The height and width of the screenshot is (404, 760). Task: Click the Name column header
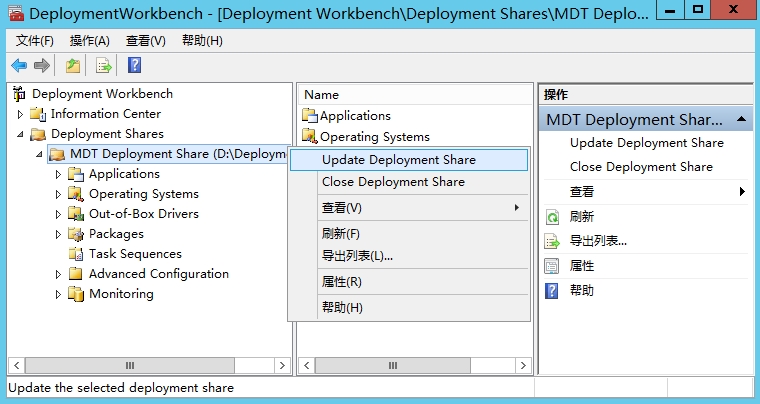[x=415, y=95]
